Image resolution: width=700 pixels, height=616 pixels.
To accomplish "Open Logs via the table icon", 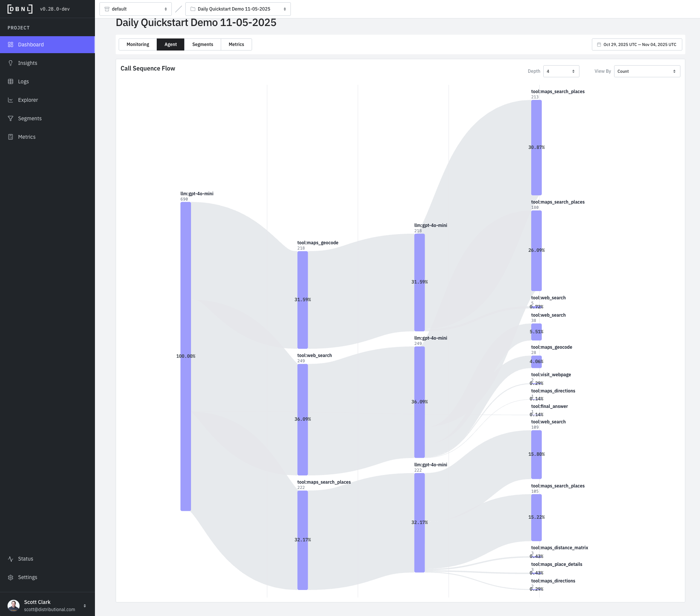I will tap(11, 81).
